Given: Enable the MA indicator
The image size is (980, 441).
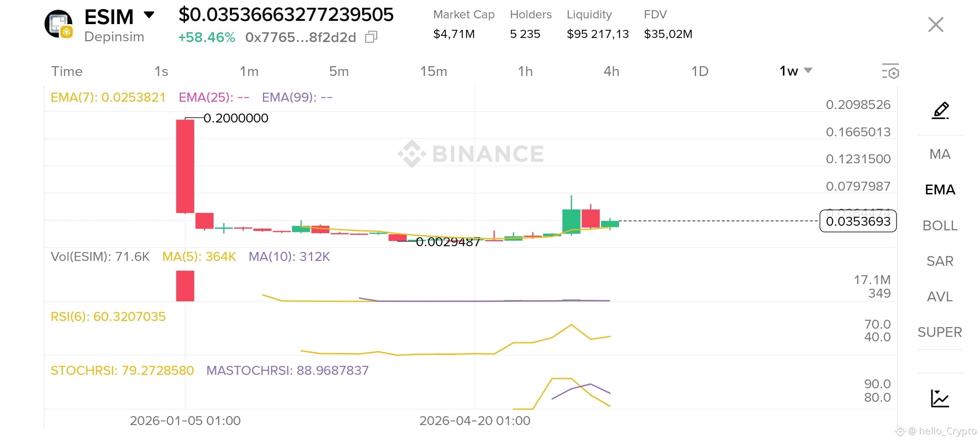Looking at the screenshot, I should coord(940,154).
